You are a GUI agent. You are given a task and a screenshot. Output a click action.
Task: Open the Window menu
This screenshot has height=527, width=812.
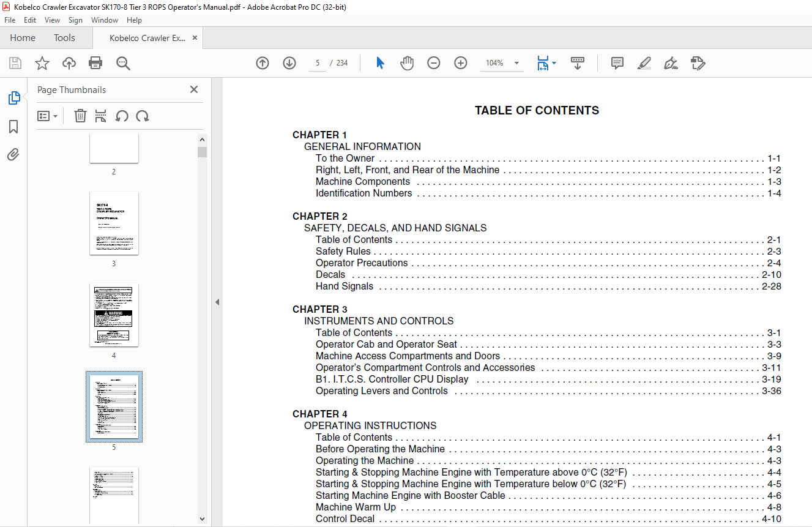[105, 20]
